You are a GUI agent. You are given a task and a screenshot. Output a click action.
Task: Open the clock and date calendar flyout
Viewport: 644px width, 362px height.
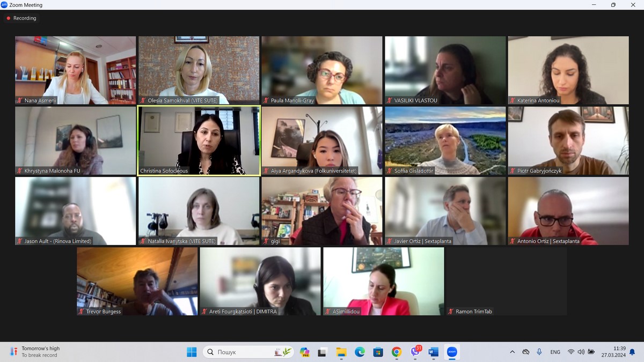tap(619, 352)
